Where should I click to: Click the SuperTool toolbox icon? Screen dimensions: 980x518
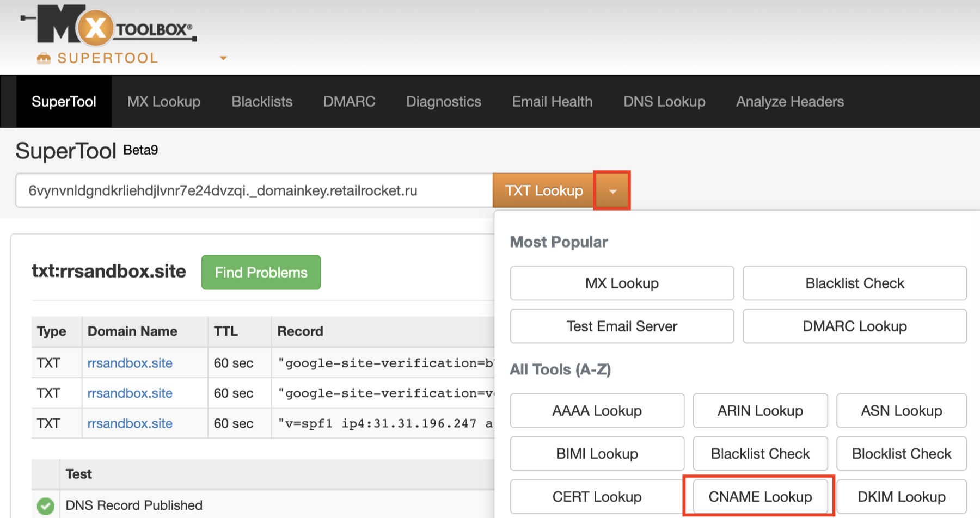click(x=44, y=58)
